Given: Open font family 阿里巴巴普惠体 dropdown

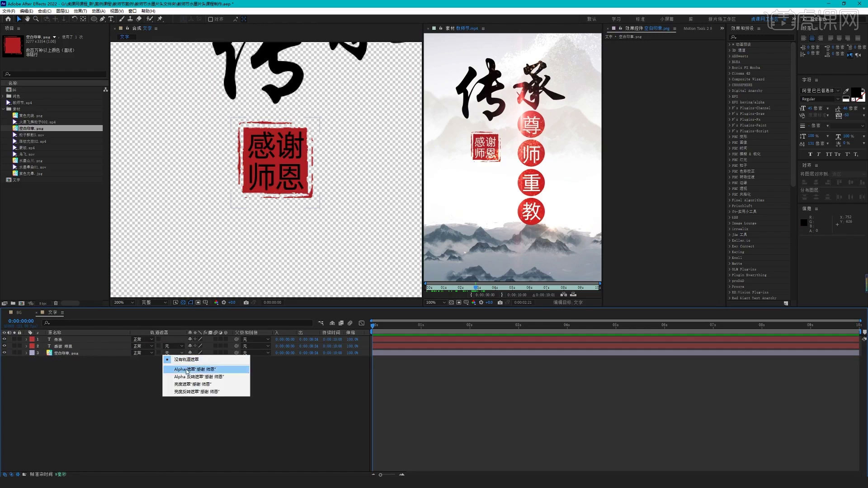Looking at the screenshot, I should click(x=820, y=91).
